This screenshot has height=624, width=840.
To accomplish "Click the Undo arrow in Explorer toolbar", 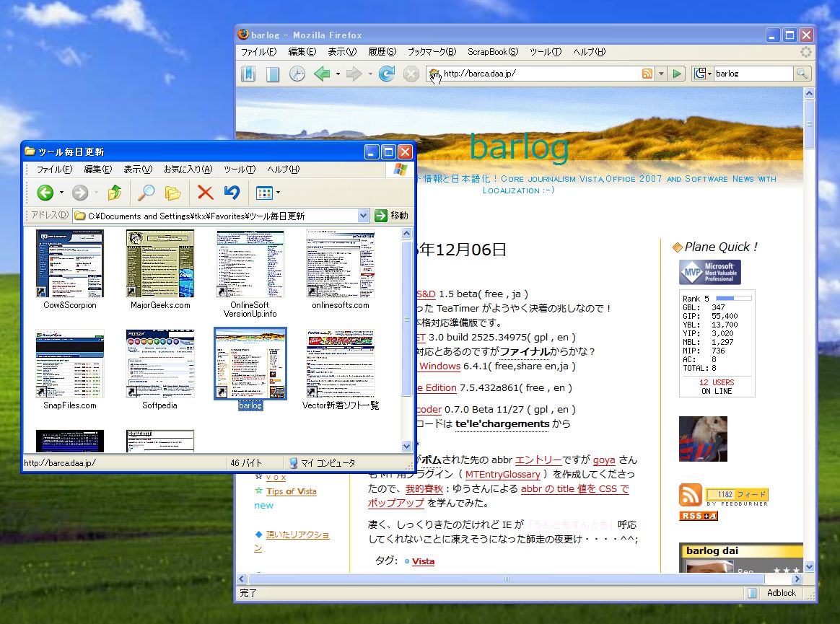I will click(x=232, y=193).
